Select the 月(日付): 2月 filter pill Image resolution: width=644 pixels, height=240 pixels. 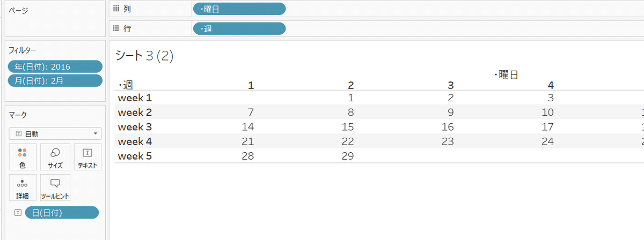(x=55, y=81)
